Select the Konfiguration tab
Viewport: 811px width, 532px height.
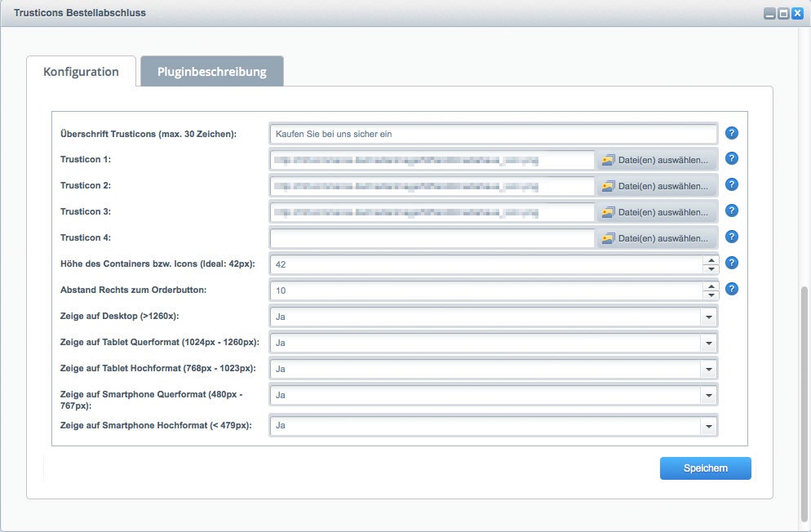point(81,72)
